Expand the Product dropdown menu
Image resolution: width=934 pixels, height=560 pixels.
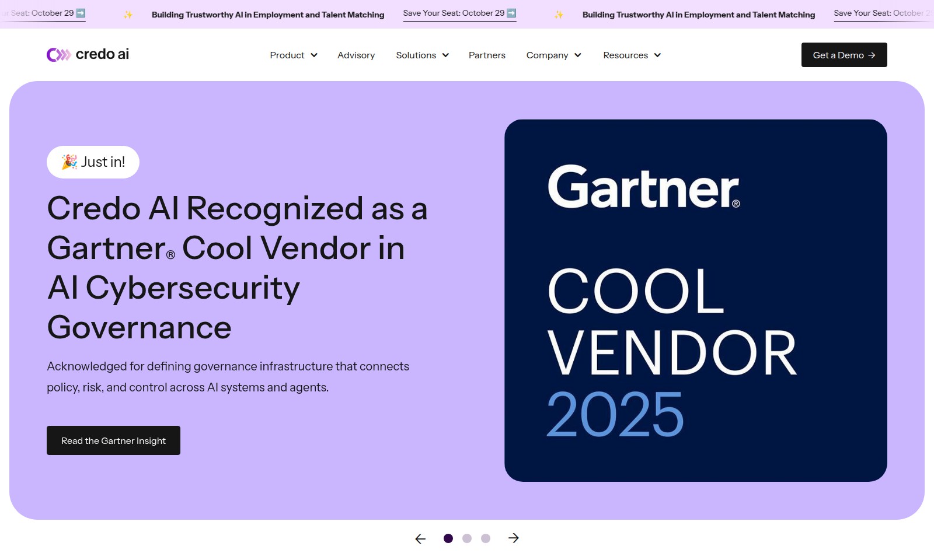[294, 55]
